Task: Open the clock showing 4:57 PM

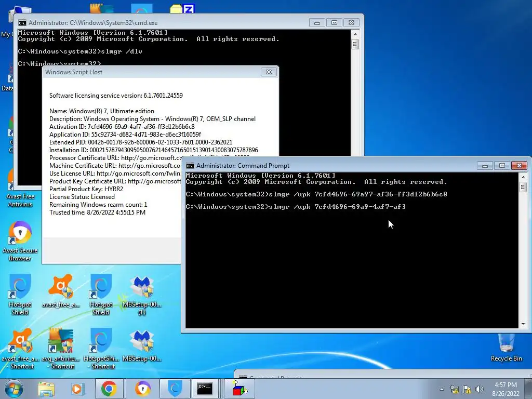Action: (506, 389)
